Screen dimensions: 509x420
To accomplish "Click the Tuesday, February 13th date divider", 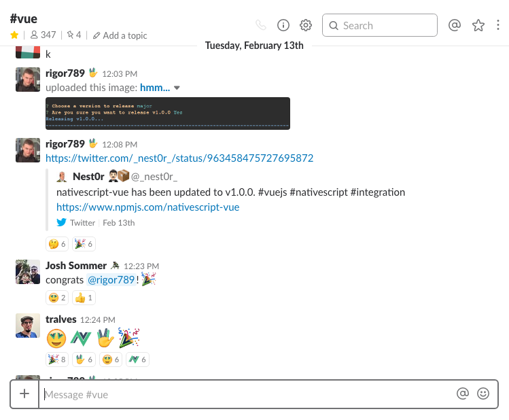I will pos(254,46).
